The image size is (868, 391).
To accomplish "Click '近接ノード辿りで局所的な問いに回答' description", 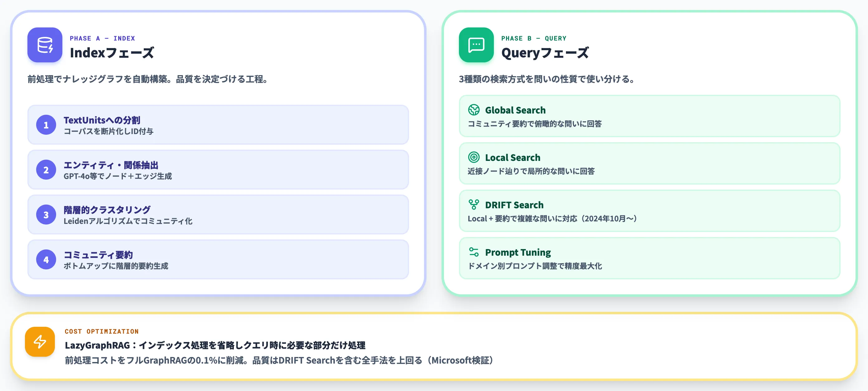I will coord(531,171).
